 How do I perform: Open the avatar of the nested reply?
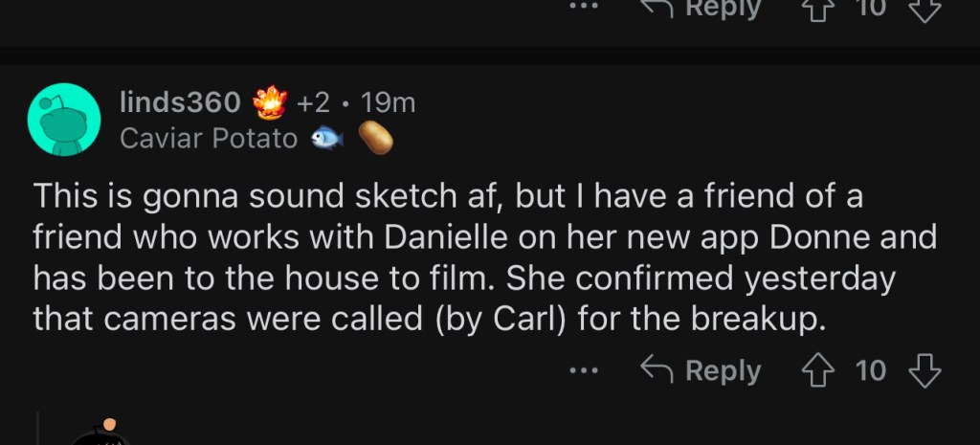(x=100, y=433)
